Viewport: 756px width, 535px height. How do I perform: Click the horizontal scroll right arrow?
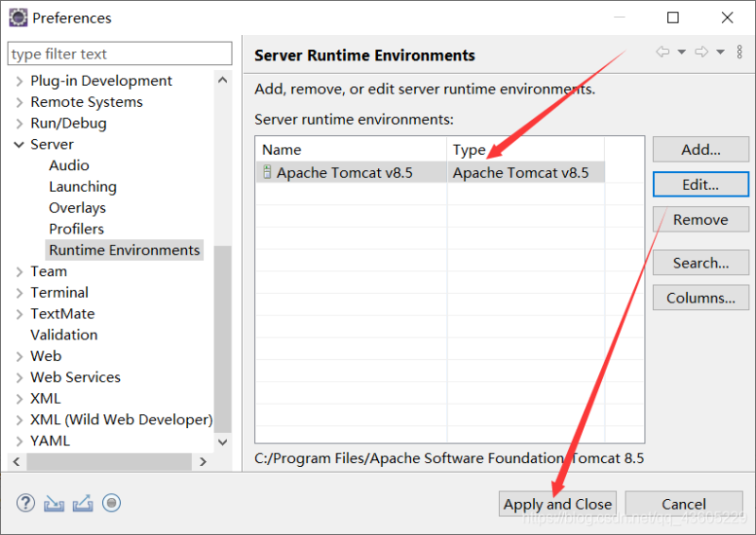coord(203,461)
